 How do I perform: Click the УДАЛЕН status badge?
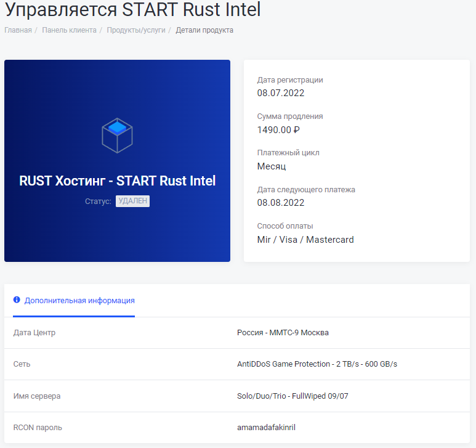[132, 201]
